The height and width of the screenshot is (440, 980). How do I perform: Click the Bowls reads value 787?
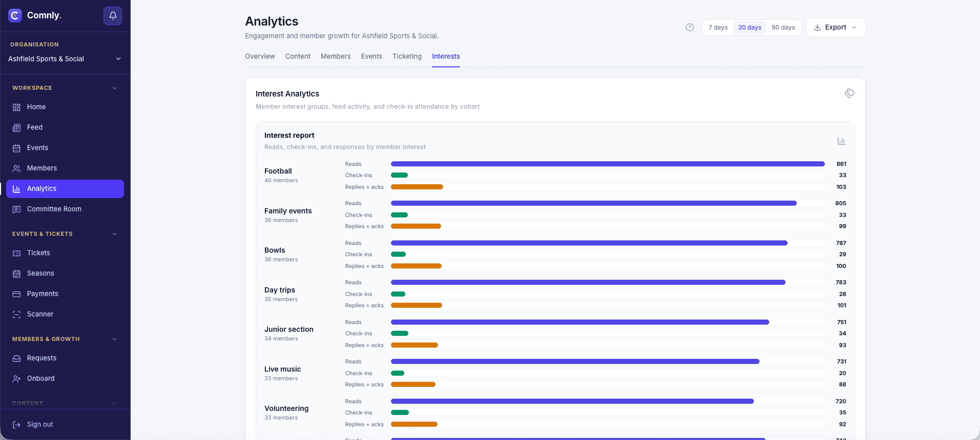tap(841, 243)
